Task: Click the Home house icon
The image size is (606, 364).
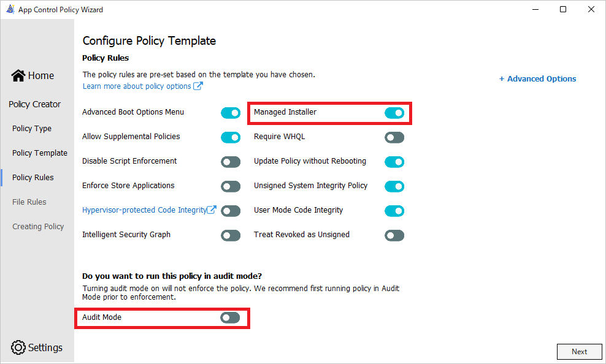Action: point(18,75)
